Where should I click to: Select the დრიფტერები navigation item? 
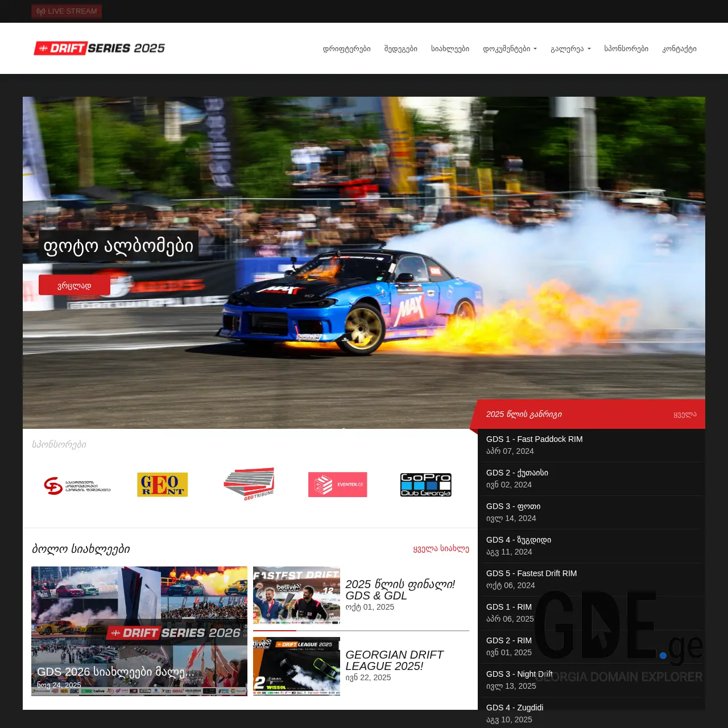point(346,48)
